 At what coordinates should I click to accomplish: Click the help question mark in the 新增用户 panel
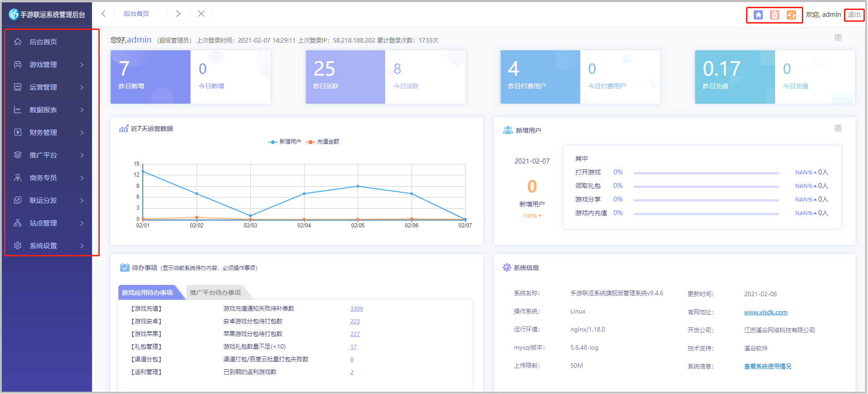838,128
